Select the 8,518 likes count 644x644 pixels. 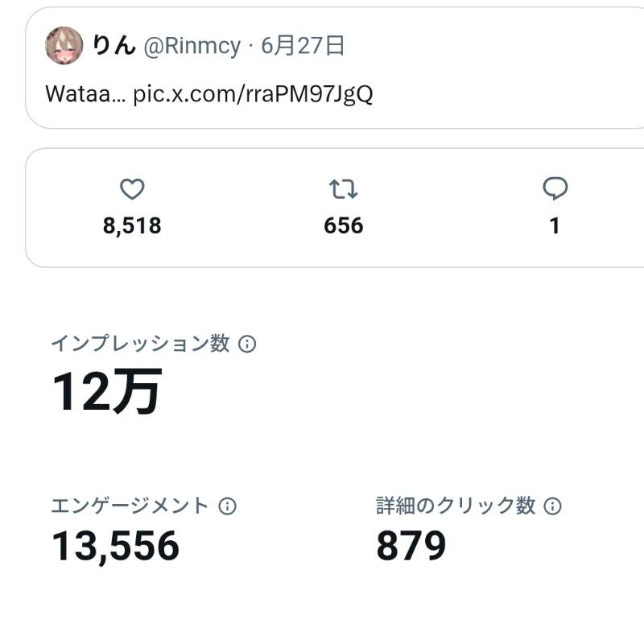coord(132,225)
